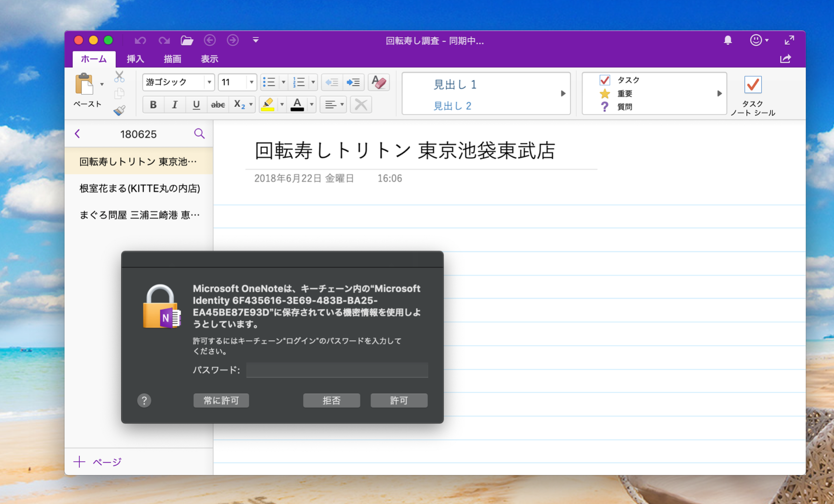Open the 游ゴシック font name dropdown

[x=209, y=83]
